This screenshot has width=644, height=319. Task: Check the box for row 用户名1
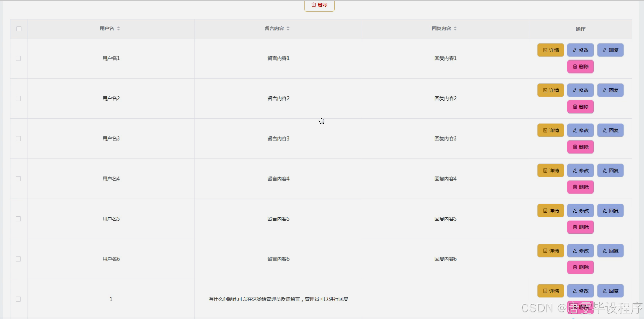(x=18, y=58)
